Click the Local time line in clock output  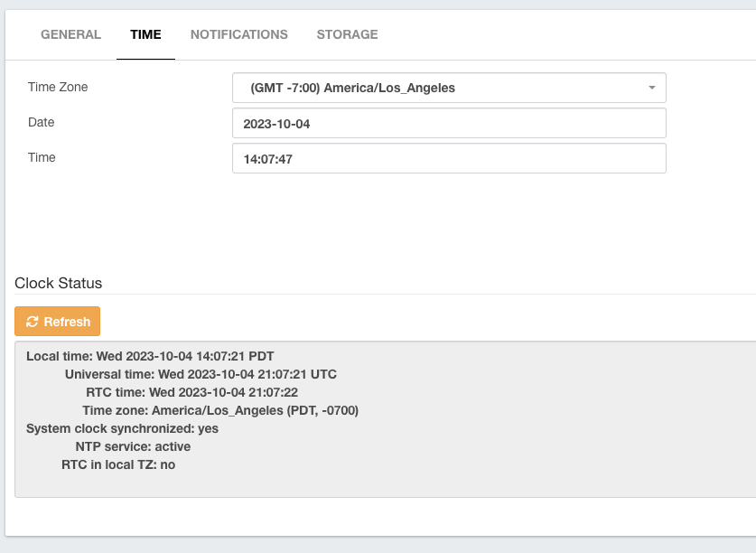[150, 356]
